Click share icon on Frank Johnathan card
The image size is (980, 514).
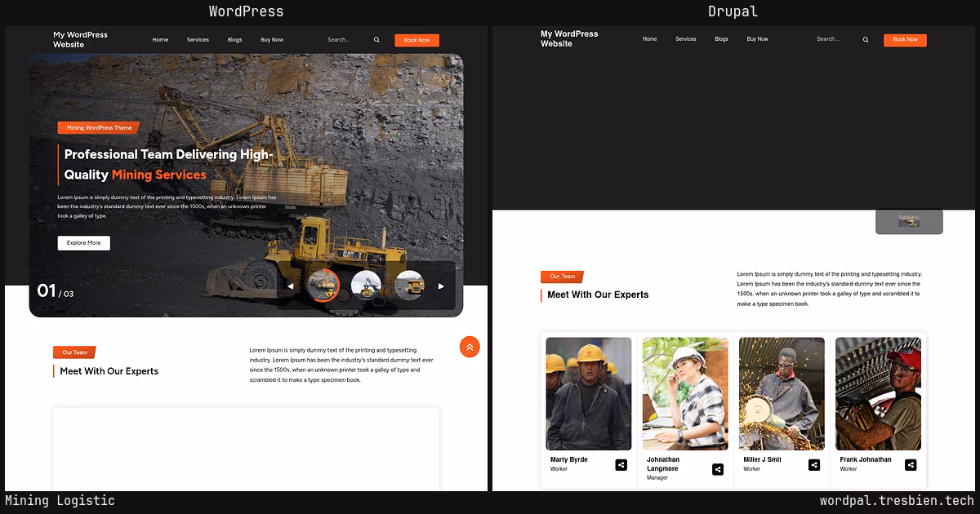(911, 465)
